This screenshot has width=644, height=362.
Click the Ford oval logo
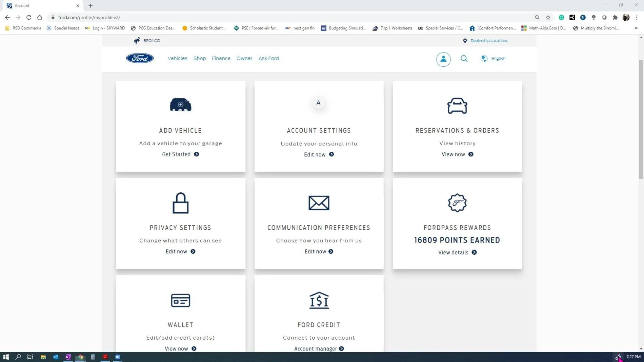(140, 58)
